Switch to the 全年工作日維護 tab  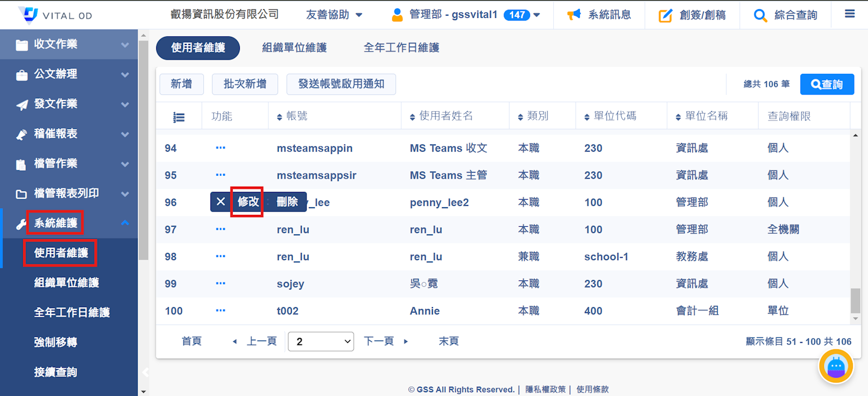(401, 48)
